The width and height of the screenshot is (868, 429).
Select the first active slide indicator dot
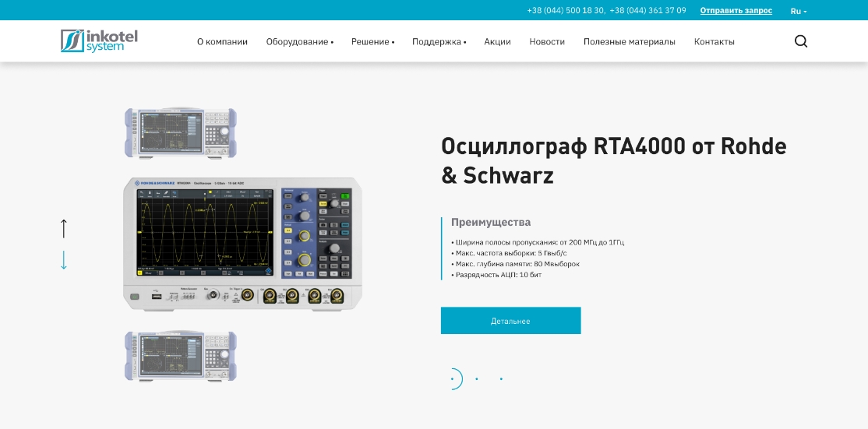(452, 379)
